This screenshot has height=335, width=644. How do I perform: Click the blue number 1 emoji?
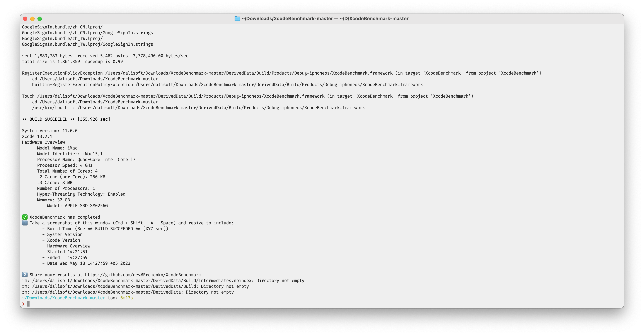click(x=25, y=223)
